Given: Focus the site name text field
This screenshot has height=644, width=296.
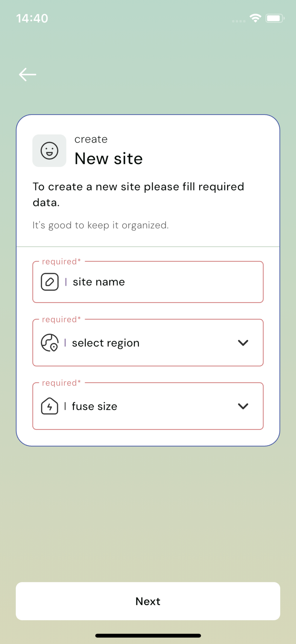Looking at the screenshot, I should tap(148, 282).
